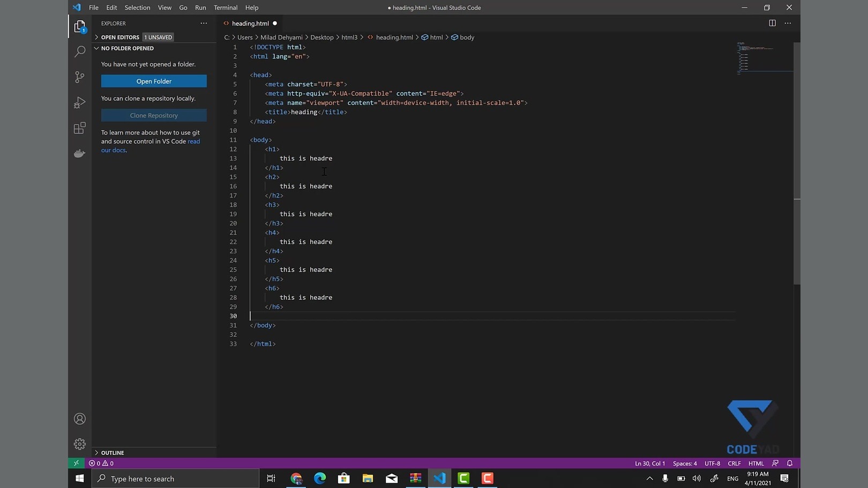The width and height of the screenshot is (868, 488).
Task: Expand the Outline section
Action: pos(113,453)
